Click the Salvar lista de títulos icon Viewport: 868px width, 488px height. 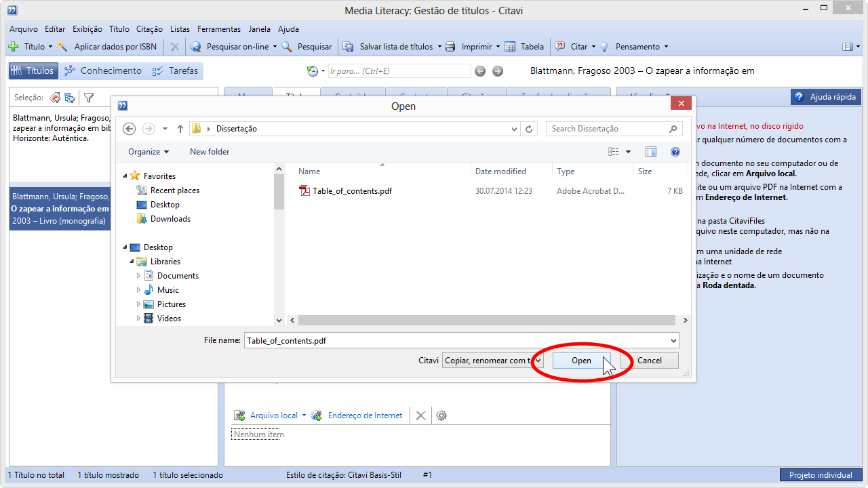pos(348,47)
